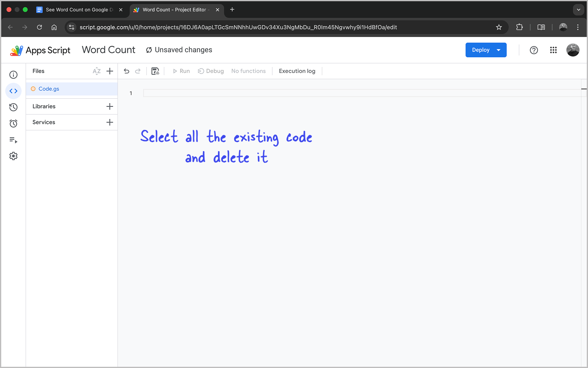Run the script

[181, 71]
